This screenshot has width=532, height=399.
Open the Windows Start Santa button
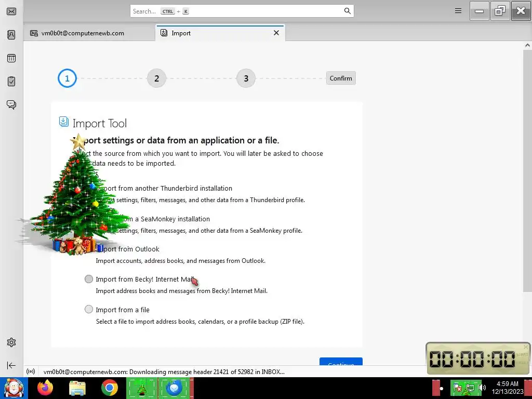click(14, 388)
